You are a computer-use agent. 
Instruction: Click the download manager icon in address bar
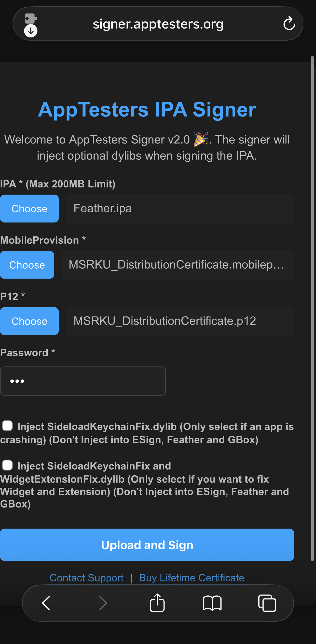point(31,30)
